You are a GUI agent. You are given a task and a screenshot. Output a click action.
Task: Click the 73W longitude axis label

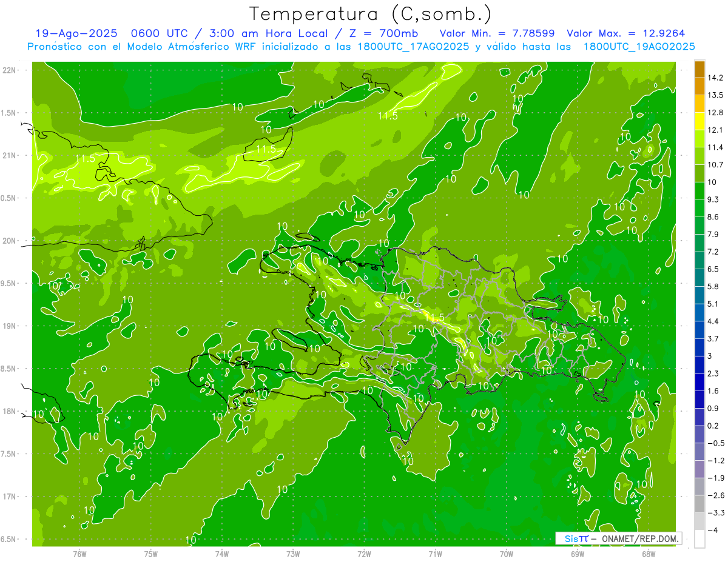pos(293,554)
